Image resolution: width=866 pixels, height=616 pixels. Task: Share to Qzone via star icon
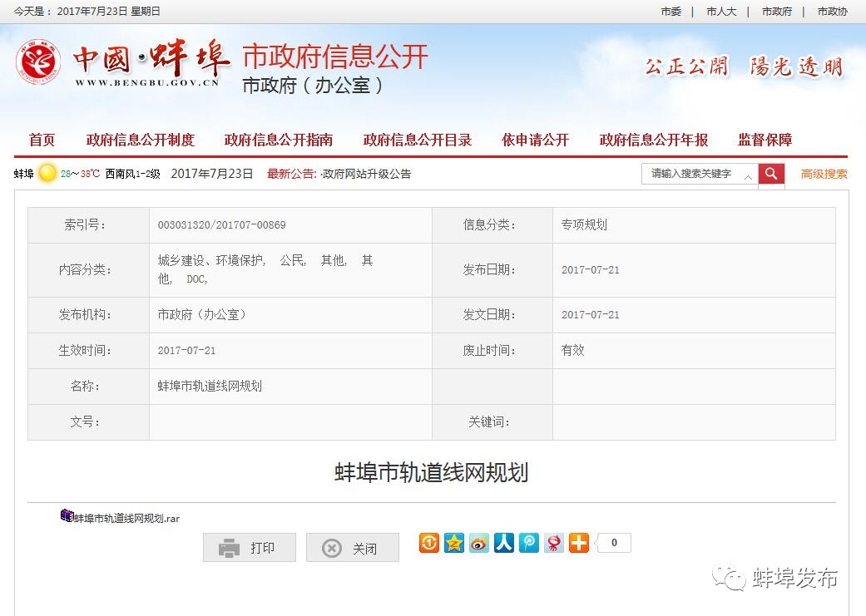click(x=453, y=543)
